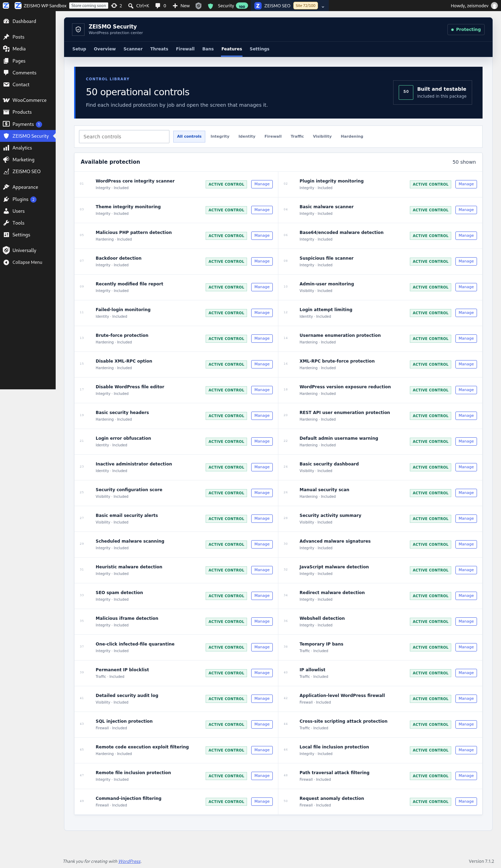
Task: Switch to the Overview tab
Action: 105,49
